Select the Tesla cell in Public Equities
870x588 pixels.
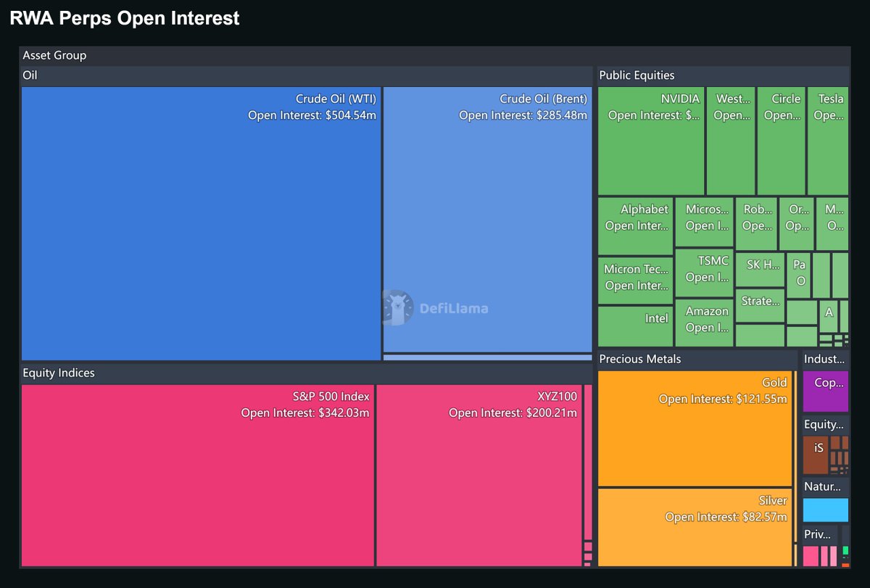click(x=828, y=141)
